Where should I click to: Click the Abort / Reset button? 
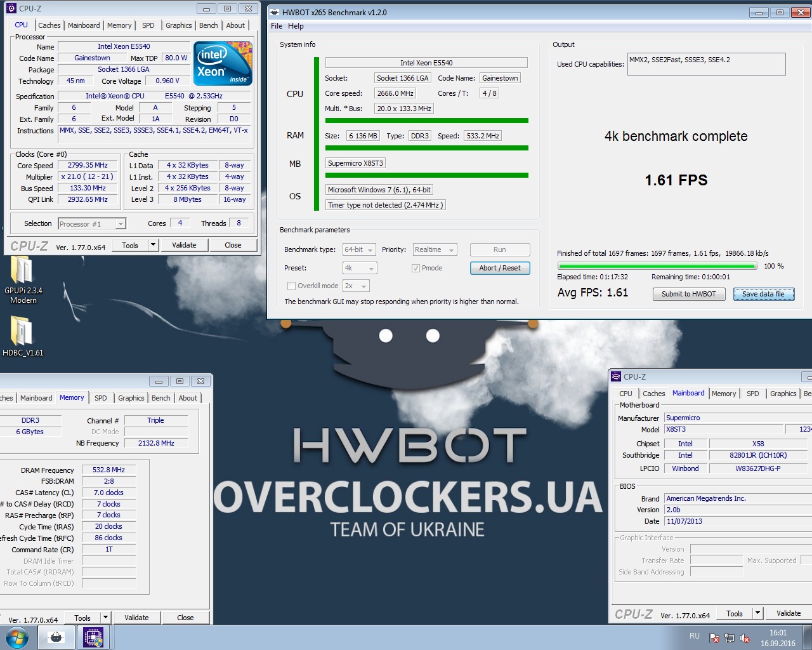(500, 268)
